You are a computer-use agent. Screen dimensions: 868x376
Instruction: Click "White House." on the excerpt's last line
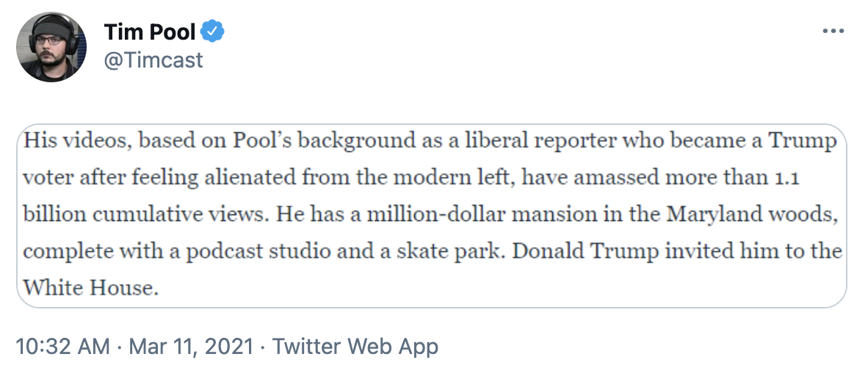tap(91, 288)
